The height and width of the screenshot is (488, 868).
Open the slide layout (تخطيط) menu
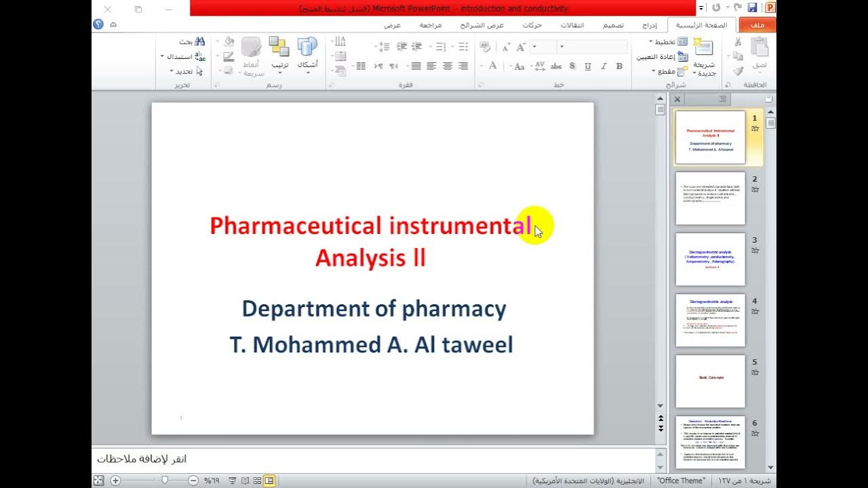pos(669,42)
